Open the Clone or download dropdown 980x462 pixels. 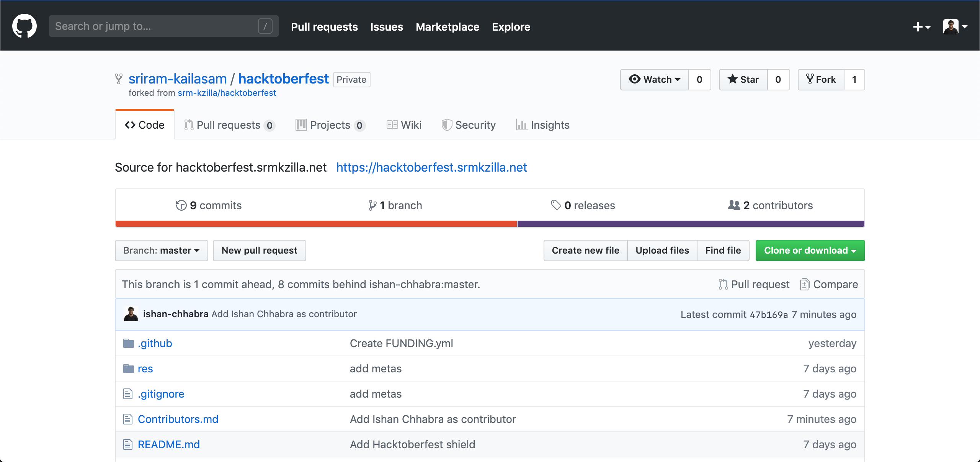[810, 250]
